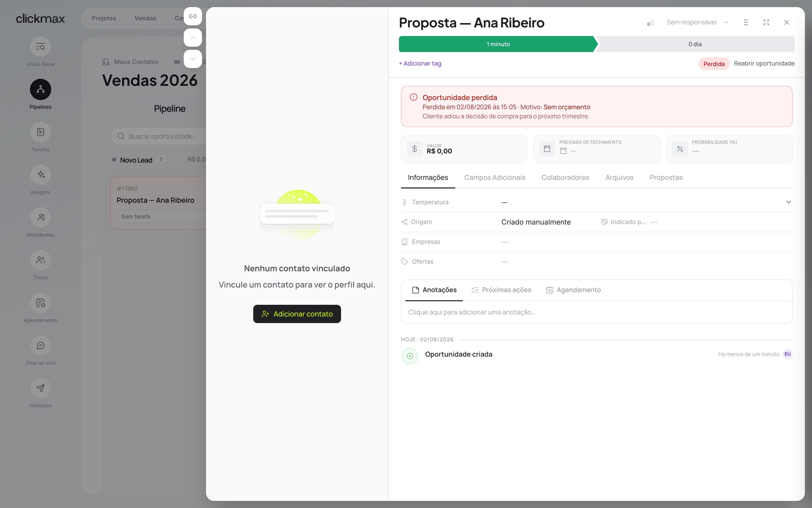The image size is (812, 508).
Task: Open Projetos in the top navigation
Action: 104,18
